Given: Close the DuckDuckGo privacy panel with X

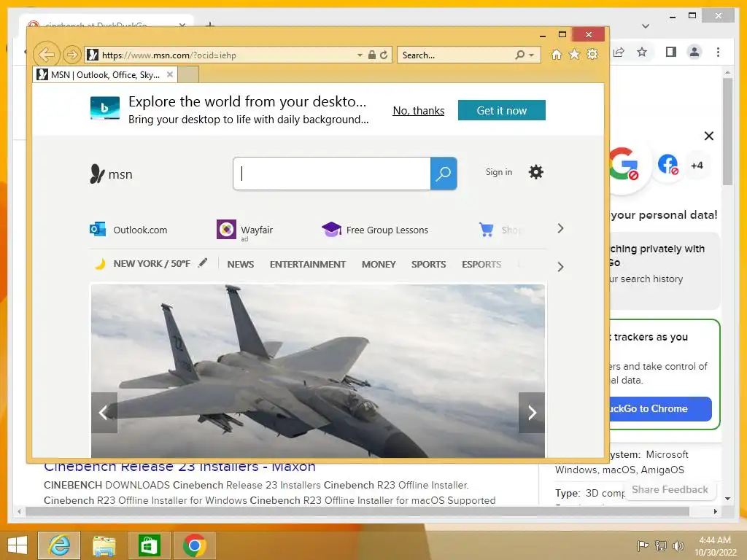Looking at the screenshot, I should click(709, 136).
